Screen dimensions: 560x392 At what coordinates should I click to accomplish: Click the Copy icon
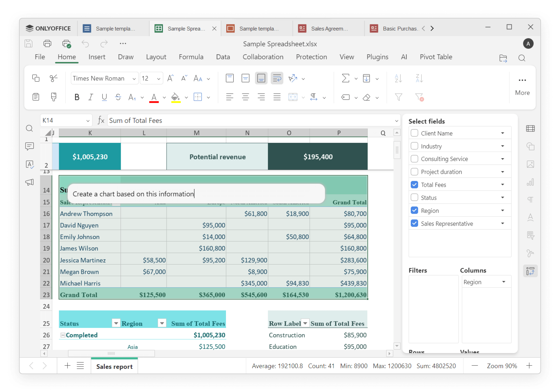click(36, 78)
